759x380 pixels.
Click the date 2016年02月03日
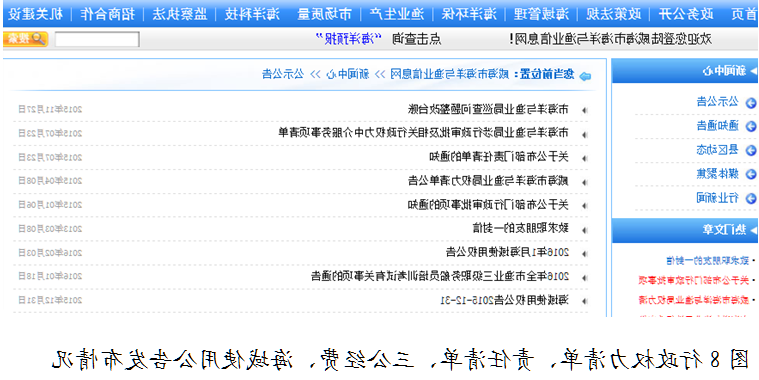click(50, 253)
